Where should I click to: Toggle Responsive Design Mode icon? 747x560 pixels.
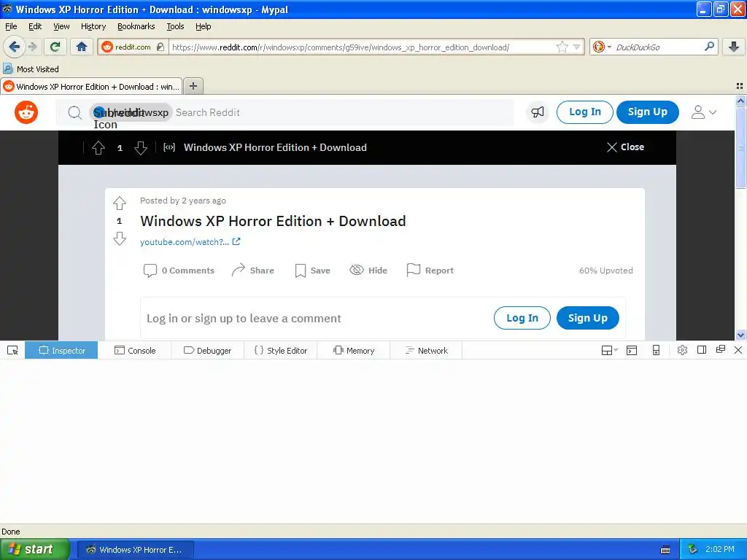656,351
